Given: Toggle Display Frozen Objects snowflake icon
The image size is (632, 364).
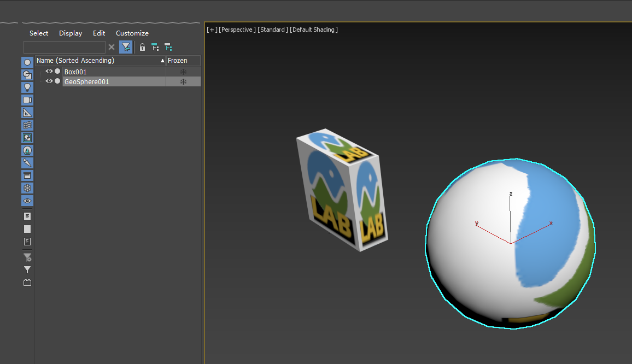Looking at the screenshot, I should pos(27,188).
